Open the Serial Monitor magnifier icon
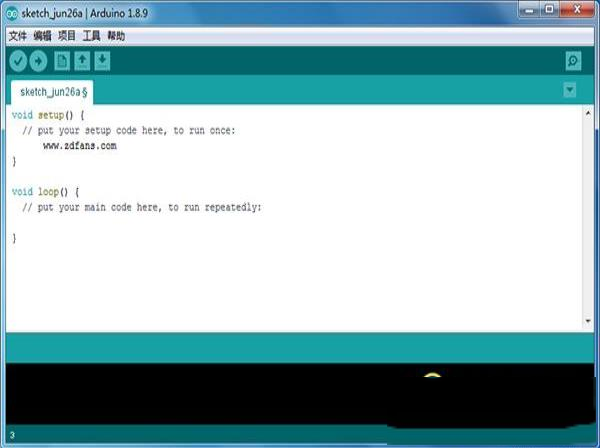This screenshot has width=600, height=448. 573,61
